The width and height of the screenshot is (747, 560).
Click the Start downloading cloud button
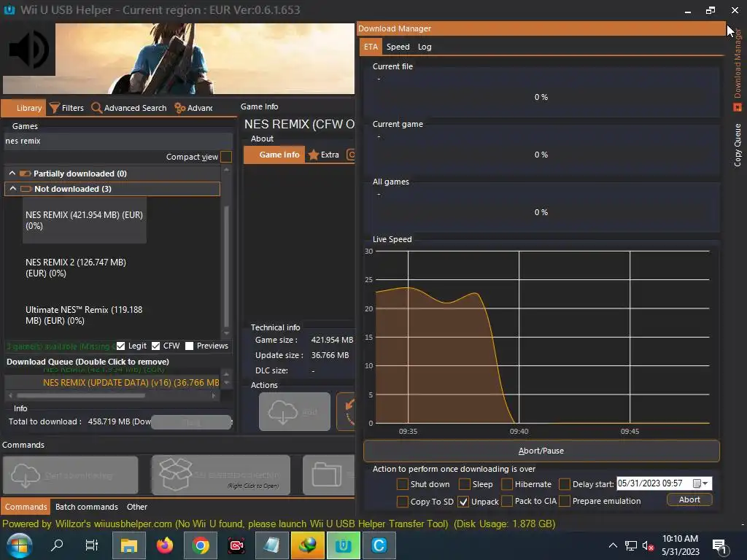pos(71,475)
